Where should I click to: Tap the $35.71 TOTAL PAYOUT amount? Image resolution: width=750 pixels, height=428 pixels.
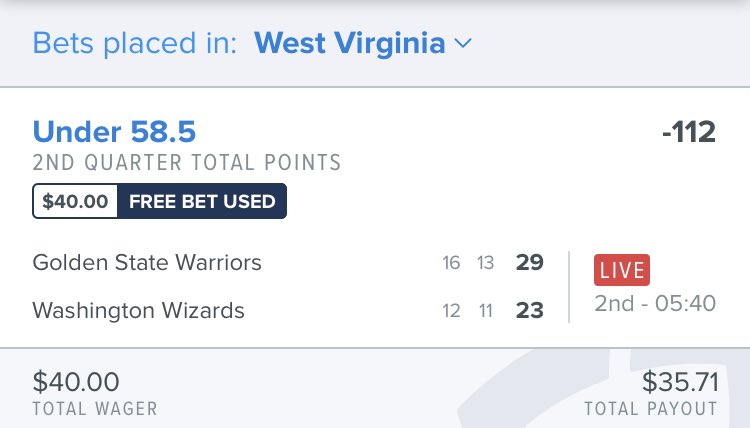click(680, 382)
